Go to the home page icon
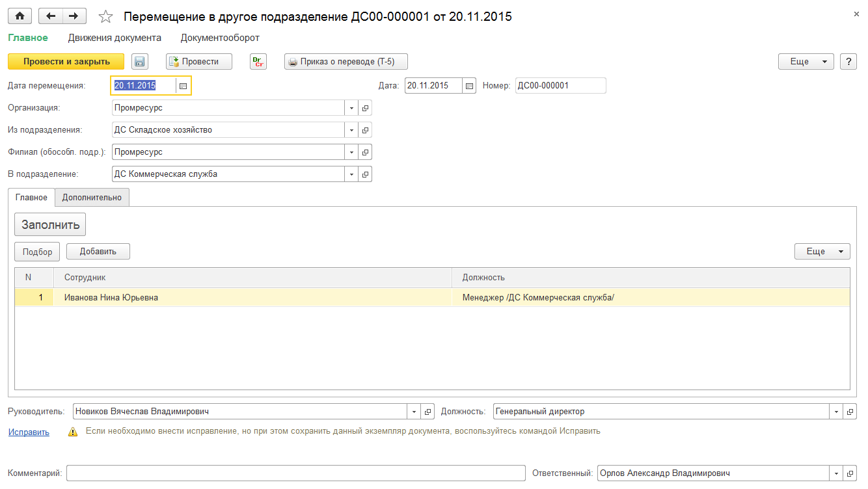This screenshot has height=489, width=868. coord(20,16)
